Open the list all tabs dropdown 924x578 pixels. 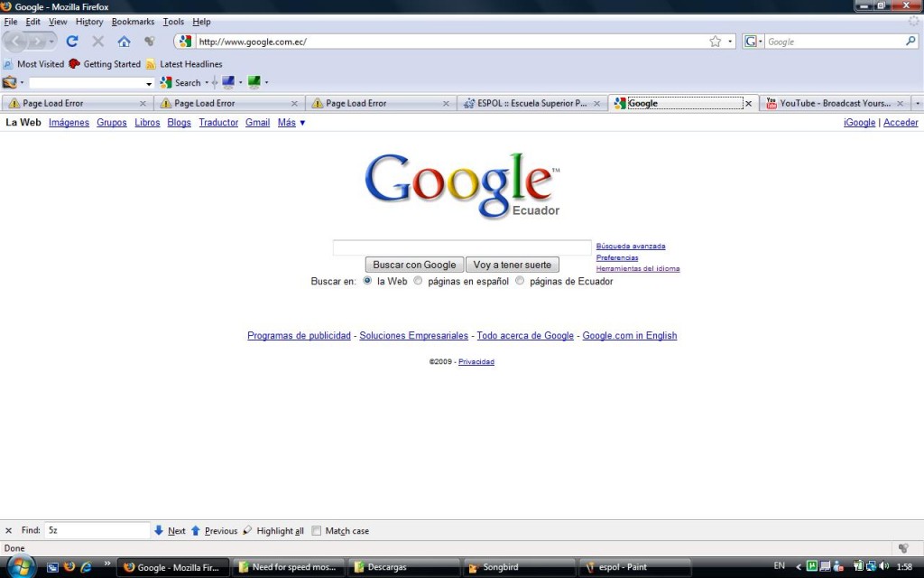917,103
